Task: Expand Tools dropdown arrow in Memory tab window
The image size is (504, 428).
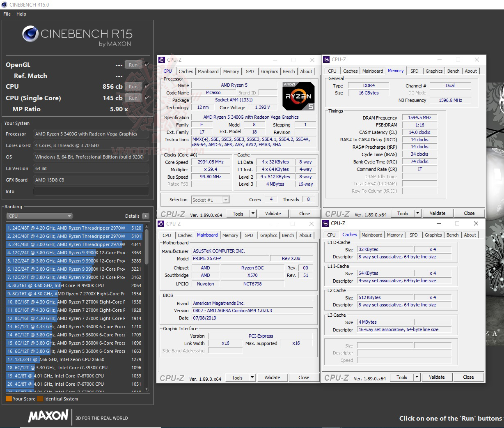Action: coord(417,213)
